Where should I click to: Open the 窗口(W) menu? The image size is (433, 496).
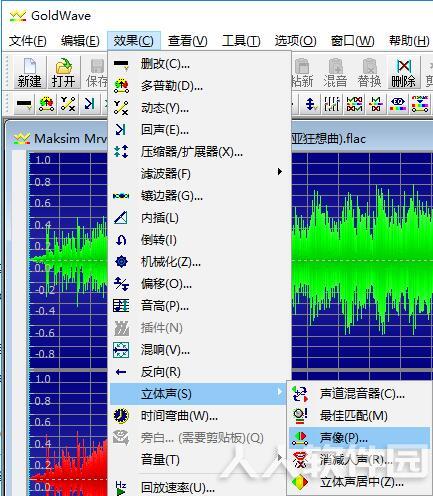(x=352, y=41)
